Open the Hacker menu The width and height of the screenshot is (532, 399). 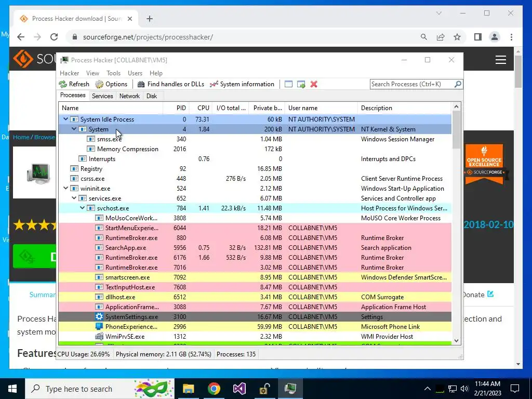click(69, 73)
